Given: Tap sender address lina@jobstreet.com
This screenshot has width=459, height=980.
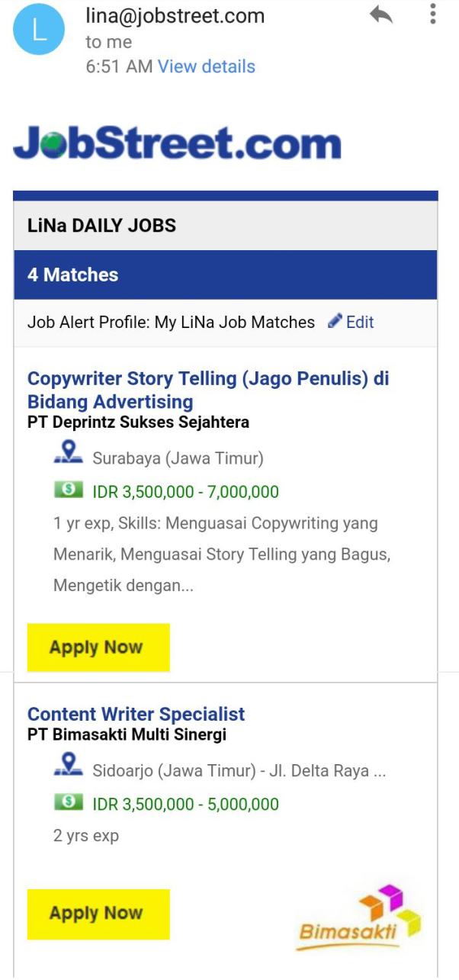Looking at the screenshot, I should click(x=175, y=15).
